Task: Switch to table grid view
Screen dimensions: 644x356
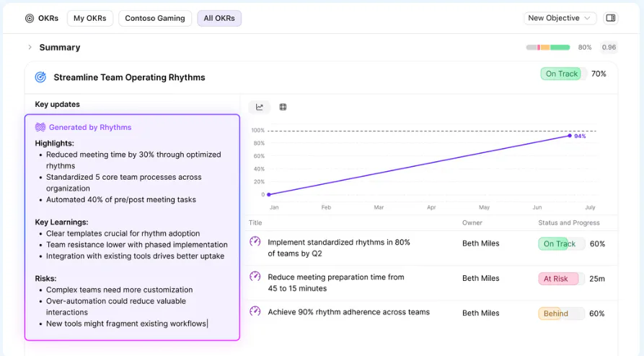Action: (x=283, y=107)
